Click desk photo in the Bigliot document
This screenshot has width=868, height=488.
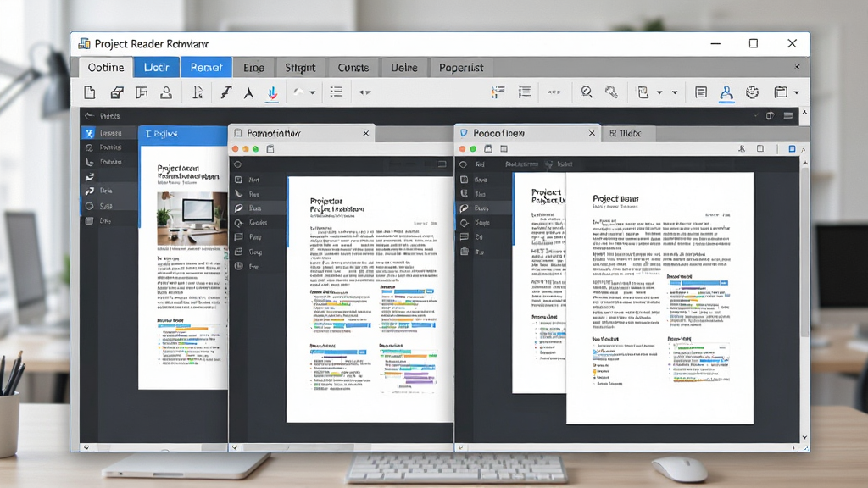pyautogui.click(x=192, y=218)
